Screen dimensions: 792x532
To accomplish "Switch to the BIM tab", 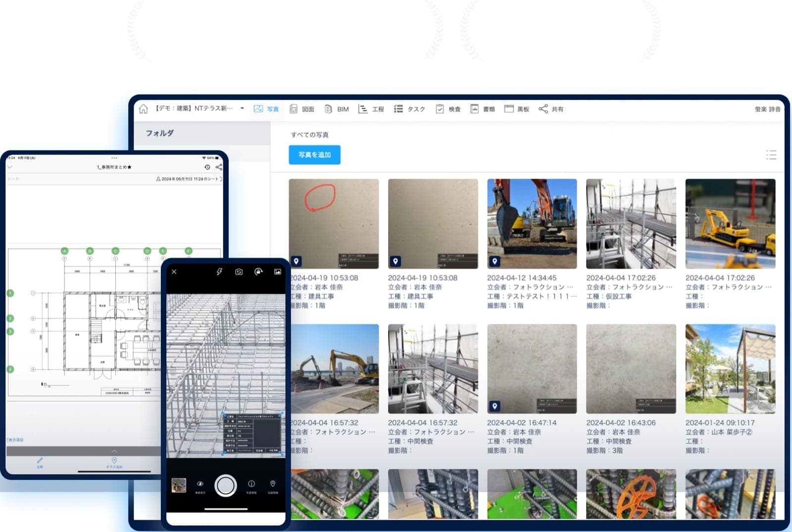I will pos(337,109).
